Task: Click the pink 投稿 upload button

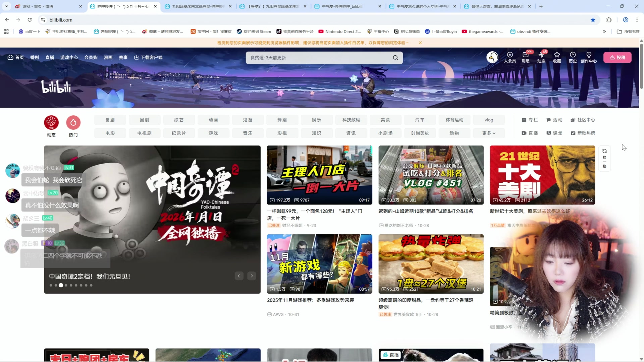Action: (x=618, y=57)
